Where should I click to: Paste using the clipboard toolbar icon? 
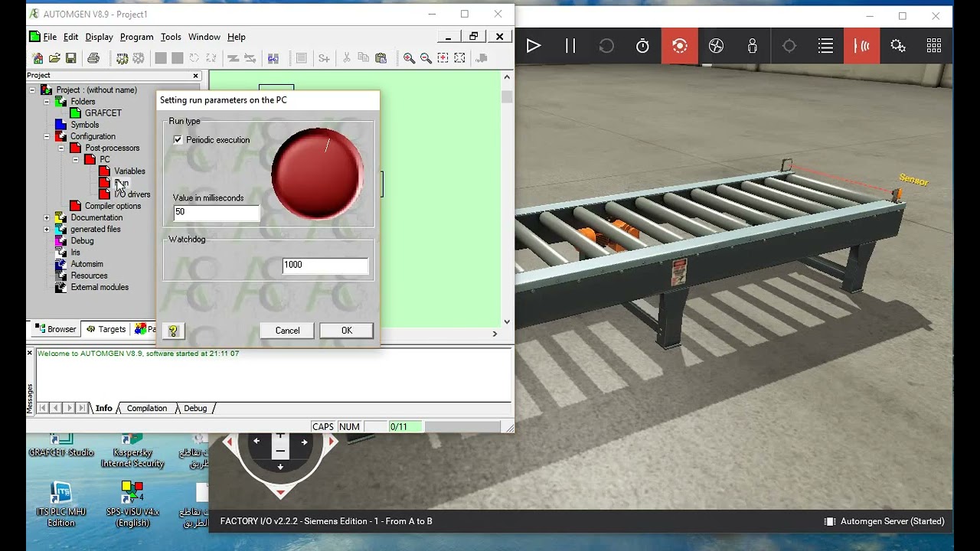[381, 58]
